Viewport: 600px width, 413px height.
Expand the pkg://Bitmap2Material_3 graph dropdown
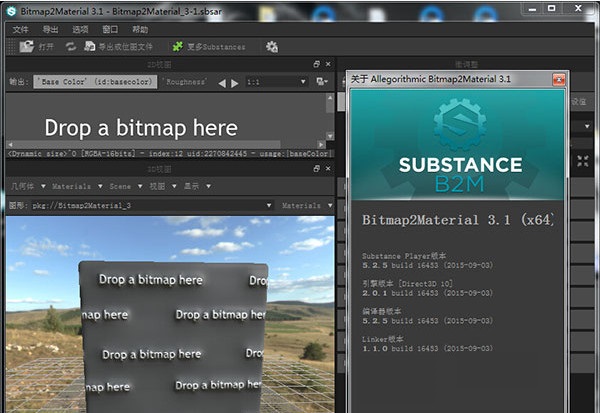pyautogui.click(x=150, y=205)
